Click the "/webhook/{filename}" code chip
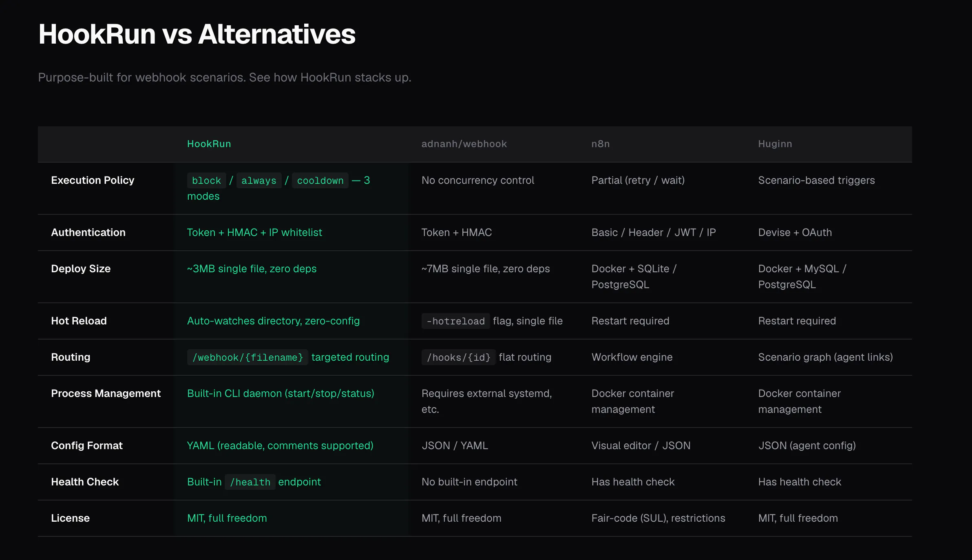The height and width of the screenshot is (560, 972). [247, 357]
